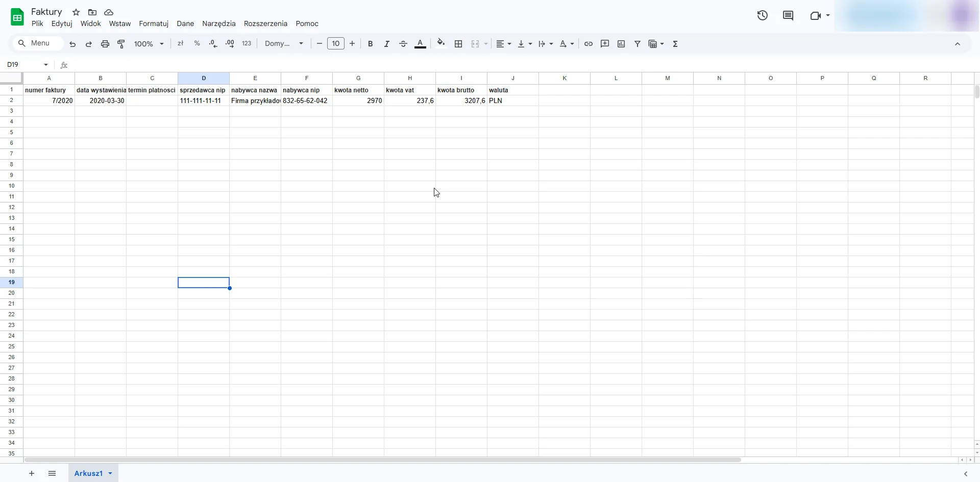Toggle bold formatting
This screenshot has height=482, width=980.
pyautogui.click(x=371, y=44)
